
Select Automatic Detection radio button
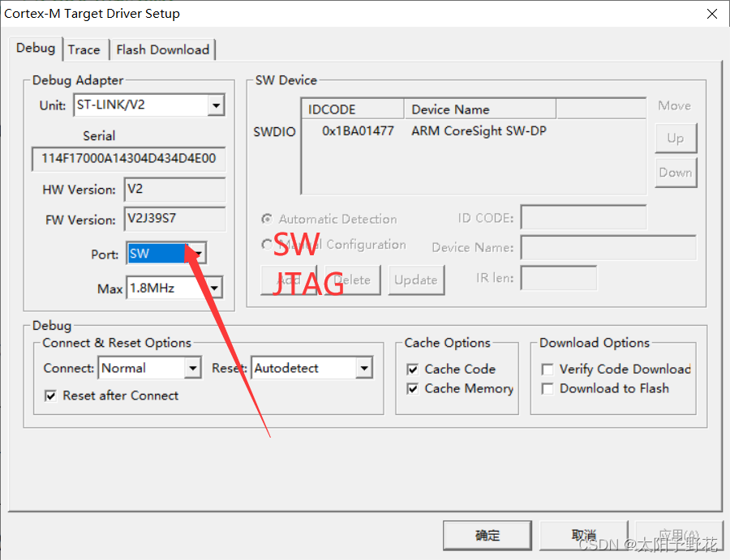pos(267,219)
